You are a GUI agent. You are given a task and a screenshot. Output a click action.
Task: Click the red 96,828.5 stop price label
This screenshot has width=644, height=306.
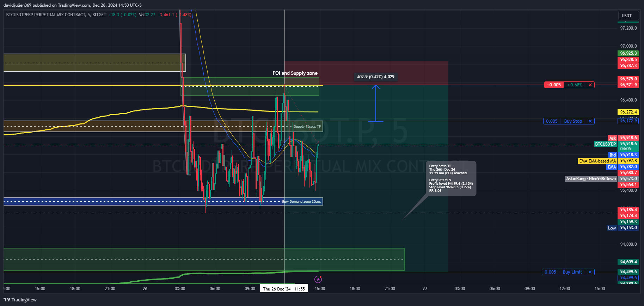point(628,60)
